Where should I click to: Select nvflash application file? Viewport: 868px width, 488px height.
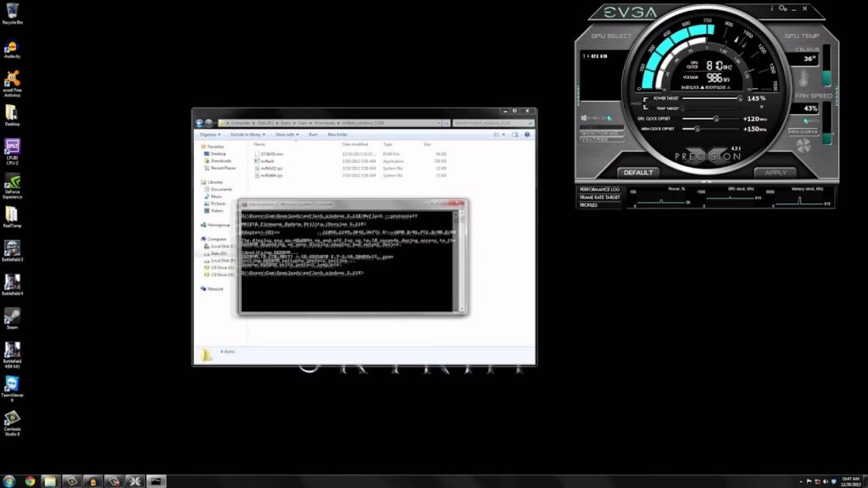(x=267, y=161)
